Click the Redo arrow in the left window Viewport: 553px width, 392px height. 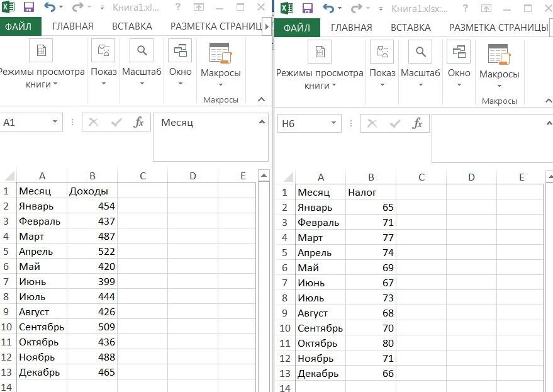77,8
